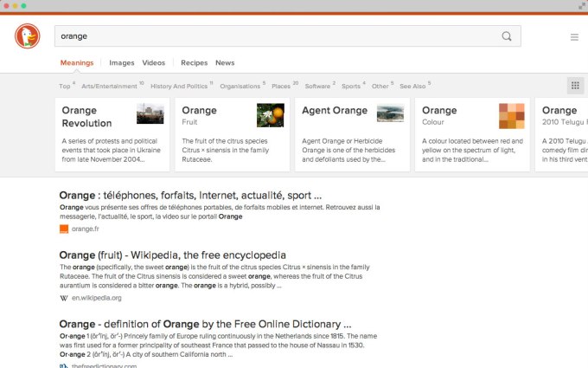Select the Orange Colour swatch image

pyautogui.click(x=511, y=115)
